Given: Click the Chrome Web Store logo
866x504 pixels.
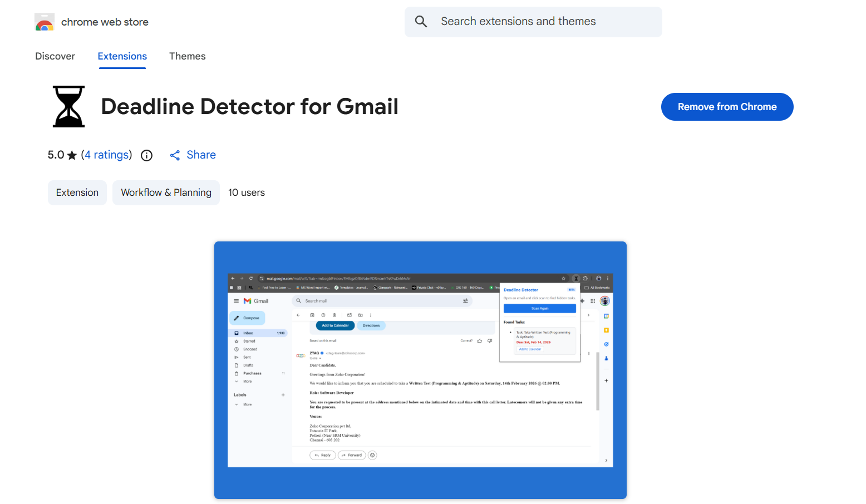Looking at the screenshot, I should click(x=45, y=22).
